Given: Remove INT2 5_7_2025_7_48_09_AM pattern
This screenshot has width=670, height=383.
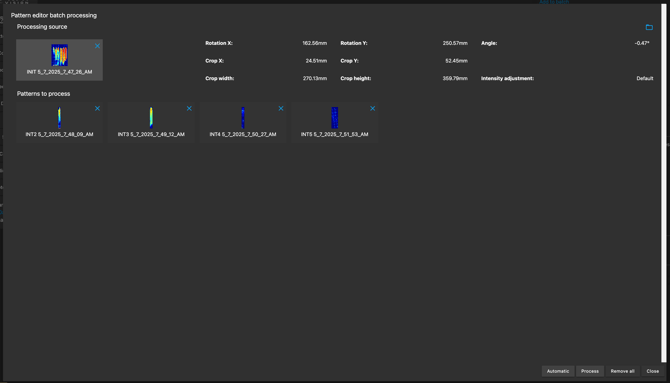Looking at the screenshot, I should point(97,109).
